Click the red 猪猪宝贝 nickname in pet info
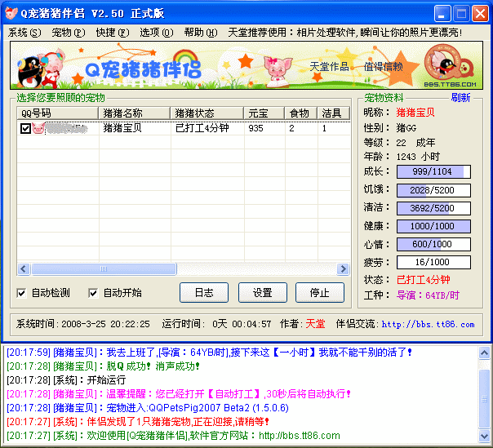The height and width of the screenshot is (448, 493). [x=415, y=113]
